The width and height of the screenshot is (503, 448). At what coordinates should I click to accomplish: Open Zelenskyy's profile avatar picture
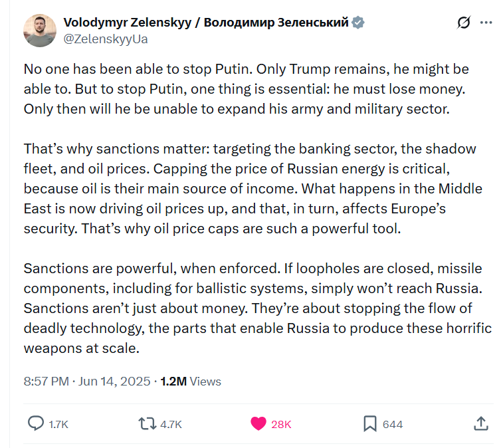point(40,31)
